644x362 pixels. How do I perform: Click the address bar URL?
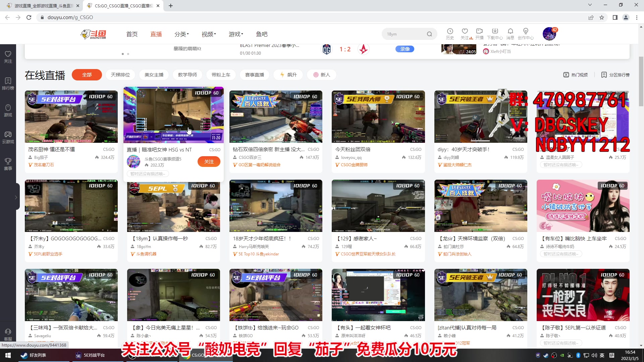pyautogui.click(x=70, y=17)
